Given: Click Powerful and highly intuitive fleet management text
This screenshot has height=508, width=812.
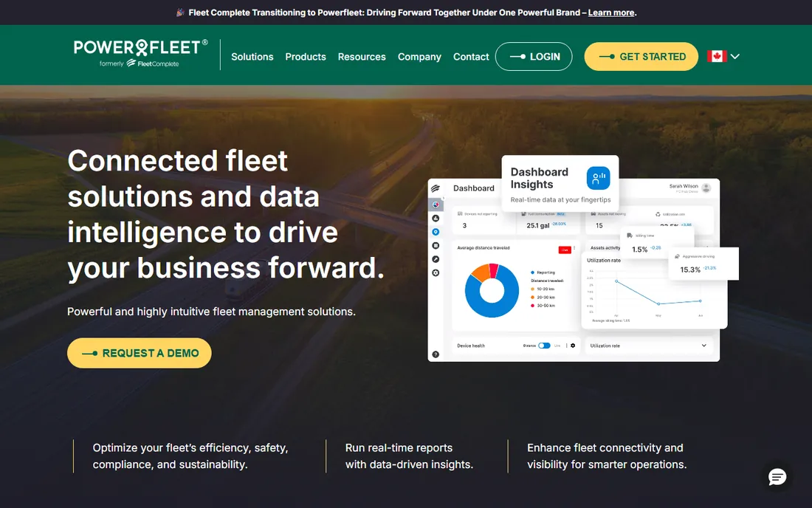Looking at the screenshot, I should pos(211,312).
